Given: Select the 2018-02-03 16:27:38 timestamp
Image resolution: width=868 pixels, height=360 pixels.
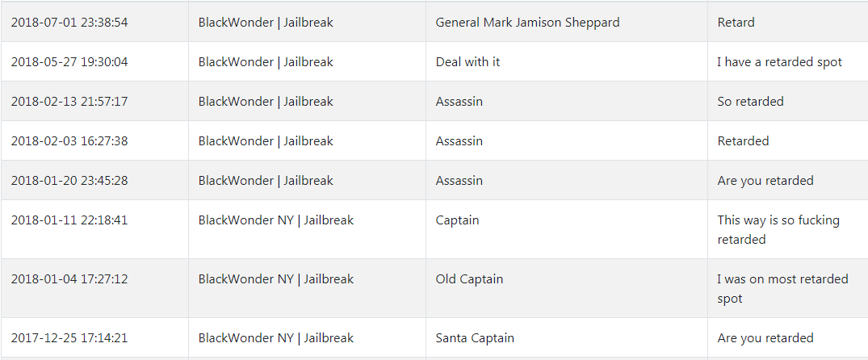Looking at the screenshot, I should pos(69,141).
